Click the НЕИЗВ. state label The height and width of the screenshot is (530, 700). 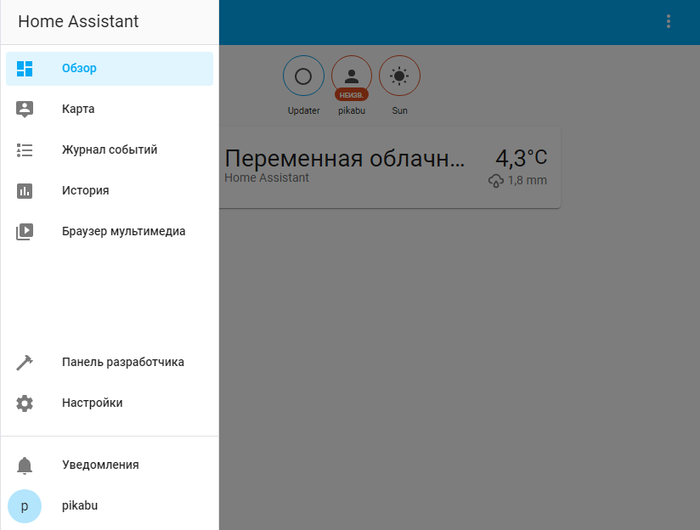[x=352, y=95]
